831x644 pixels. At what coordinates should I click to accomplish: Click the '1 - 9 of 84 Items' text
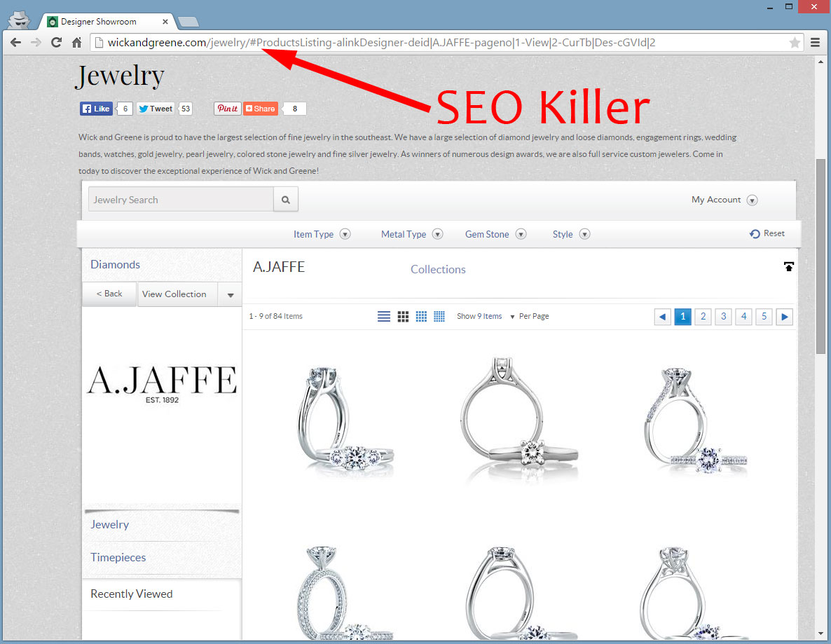pyautogui.click(x=275, y=317)
